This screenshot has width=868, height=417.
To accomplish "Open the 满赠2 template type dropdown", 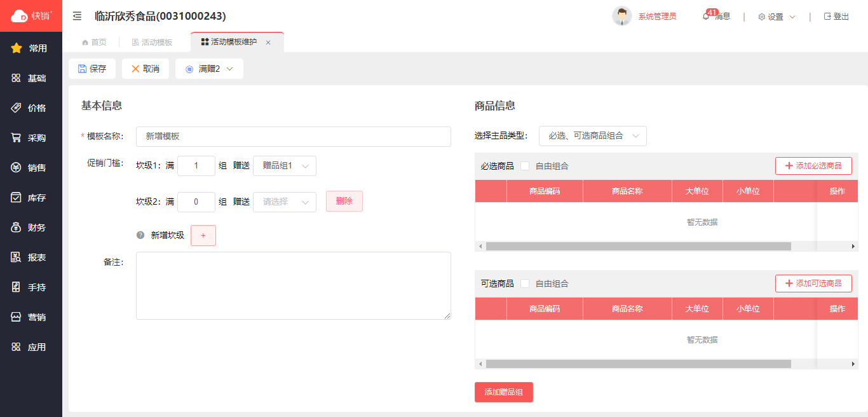I will [x=209, y=69].
